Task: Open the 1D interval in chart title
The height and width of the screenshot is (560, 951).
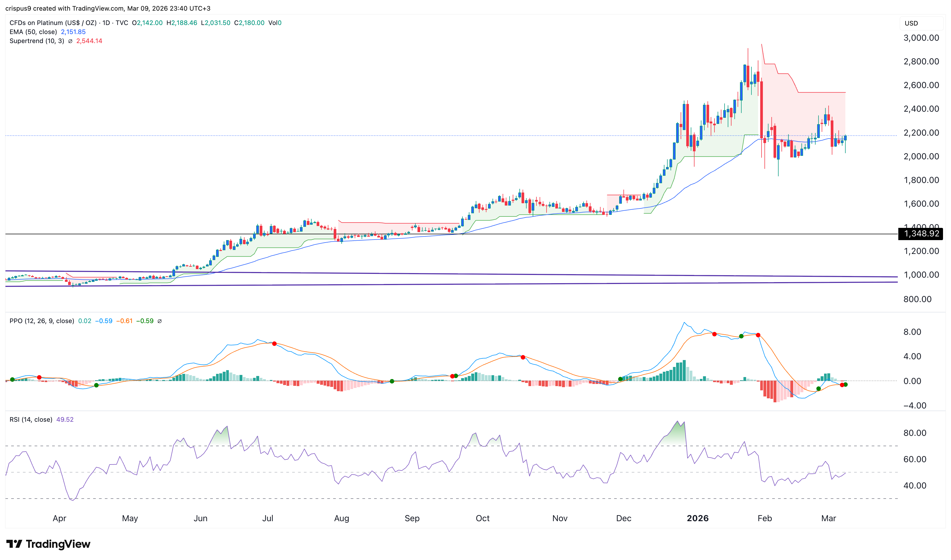Action: click(x=106, y=23)
